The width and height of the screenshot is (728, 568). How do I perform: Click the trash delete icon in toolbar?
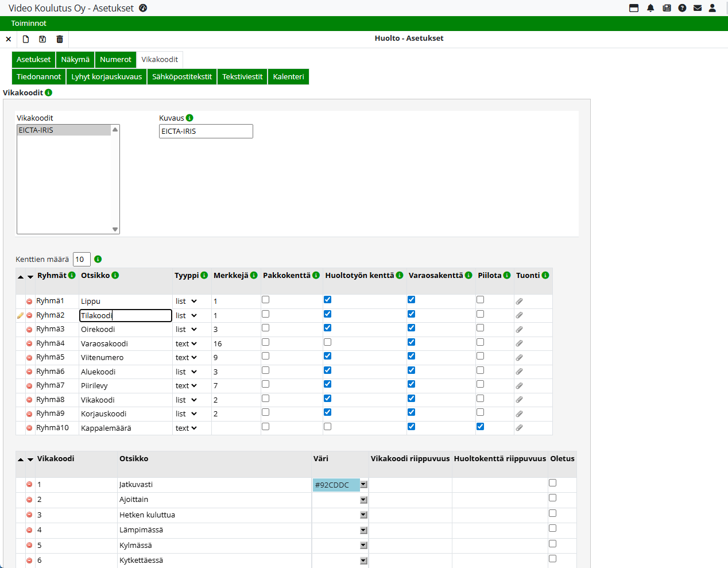click(60, 39)
